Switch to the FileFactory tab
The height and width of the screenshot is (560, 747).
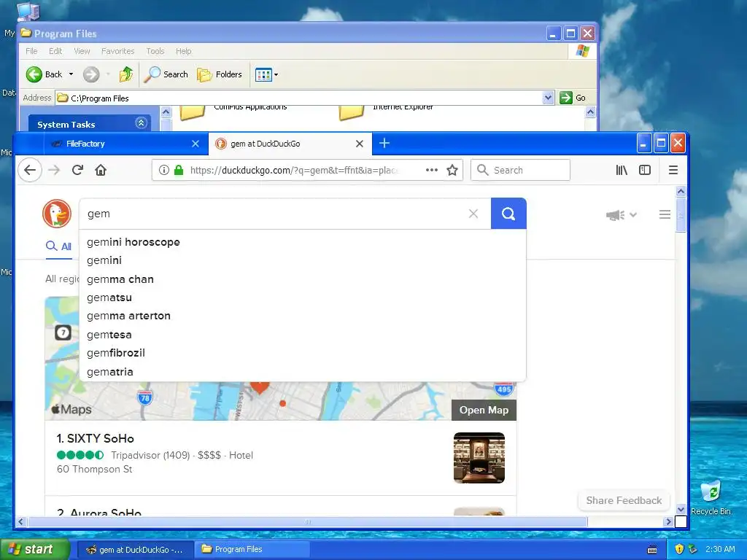pyautogui.click(x=125, y=144)
